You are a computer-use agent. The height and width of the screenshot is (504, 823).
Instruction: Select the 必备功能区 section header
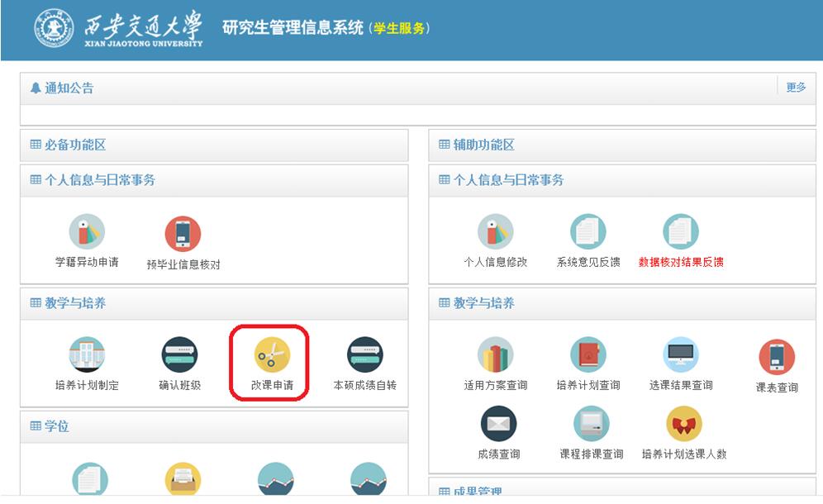point(75,145)
